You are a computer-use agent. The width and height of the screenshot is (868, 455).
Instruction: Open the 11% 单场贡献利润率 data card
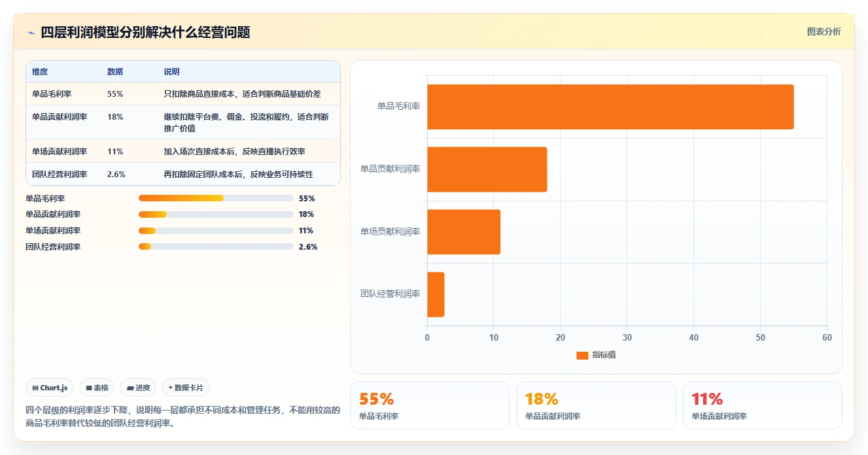tap(763, 405)
